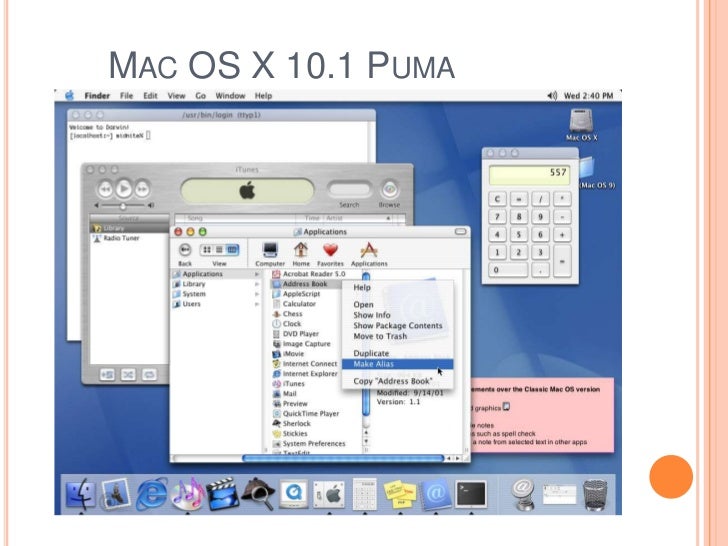Choose Show Info from context menu
728x546 pixels.
pyautogui.click(x=397, y=315)
